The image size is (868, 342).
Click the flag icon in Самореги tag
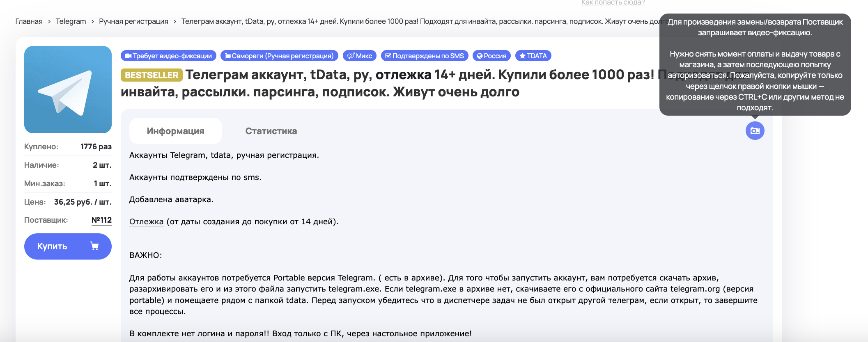coord(227,56)
